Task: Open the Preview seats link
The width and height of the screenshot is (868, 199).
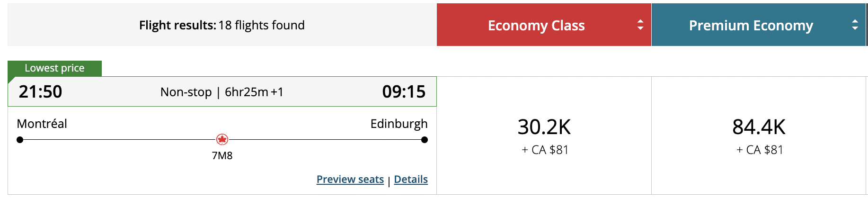Action: point(350,179)
